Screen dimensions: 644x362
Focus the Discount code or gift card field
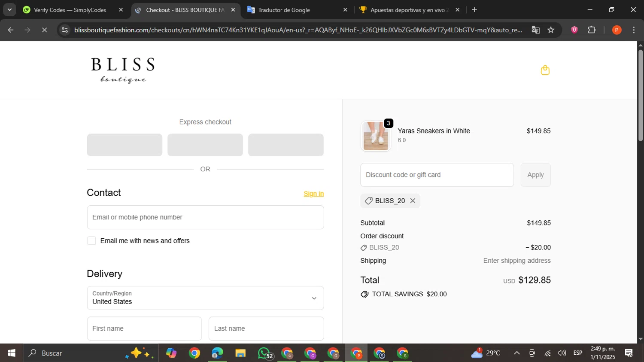(x=437, y=175)
